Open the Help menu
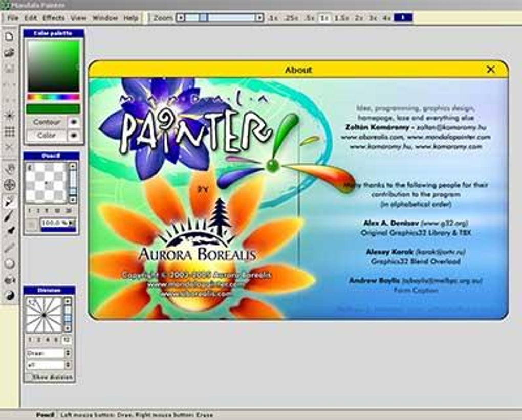The height and width of the screenshot is (420, 522). pyautogui.click(x=131, y=18)
